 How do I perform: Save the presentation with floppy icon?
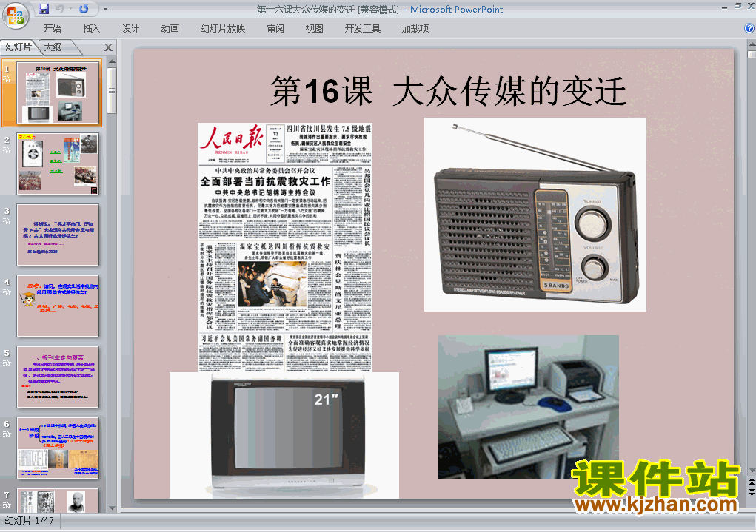[44, 9]
